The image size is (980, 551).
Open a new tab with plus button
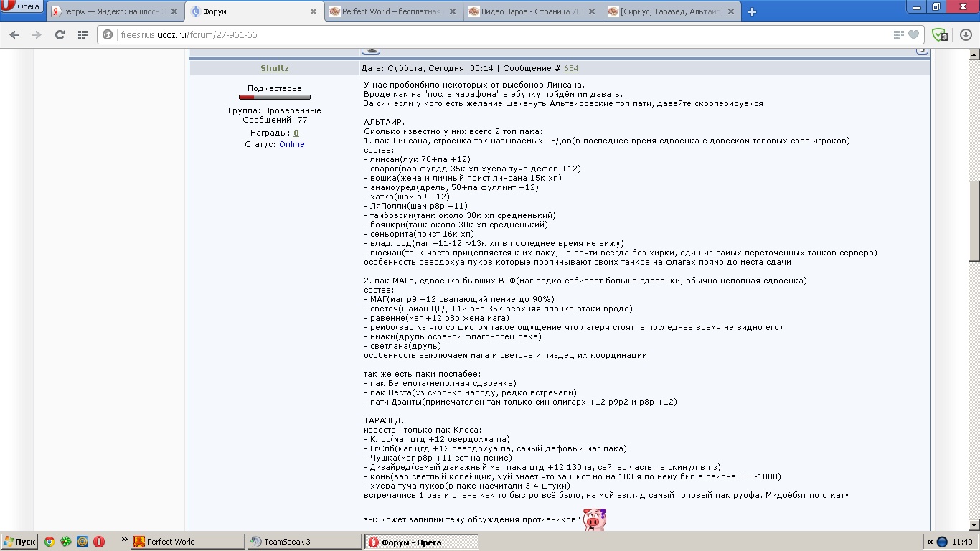point(752,11)
